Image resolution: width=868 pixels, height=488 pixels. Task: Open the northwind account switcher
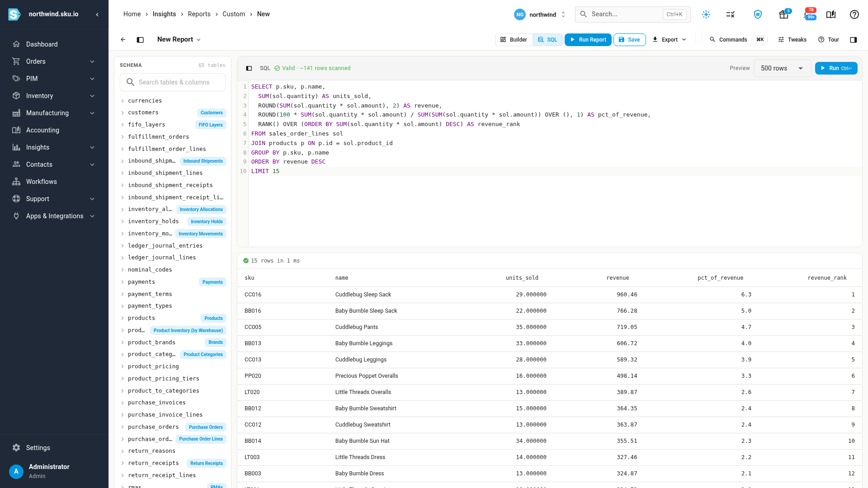pyautogui.click(x=540, y=14)
